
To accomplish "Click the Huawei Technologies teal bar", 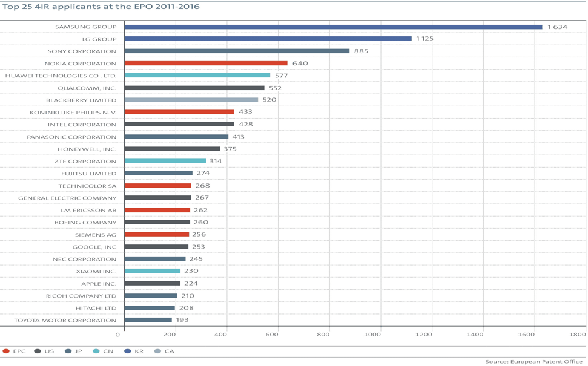I will [x=197, y=75].
